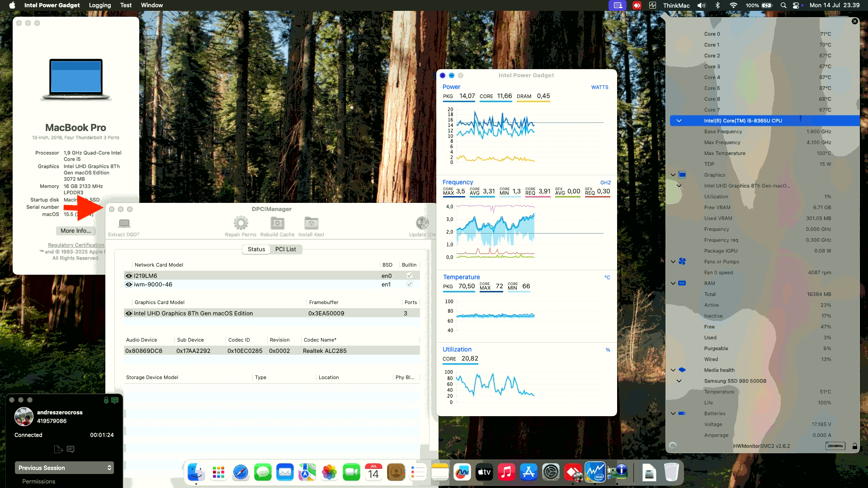Screen dimensions: 868x488
Task: Open the Intel Power Gadget dock icon
Action: 595,472
